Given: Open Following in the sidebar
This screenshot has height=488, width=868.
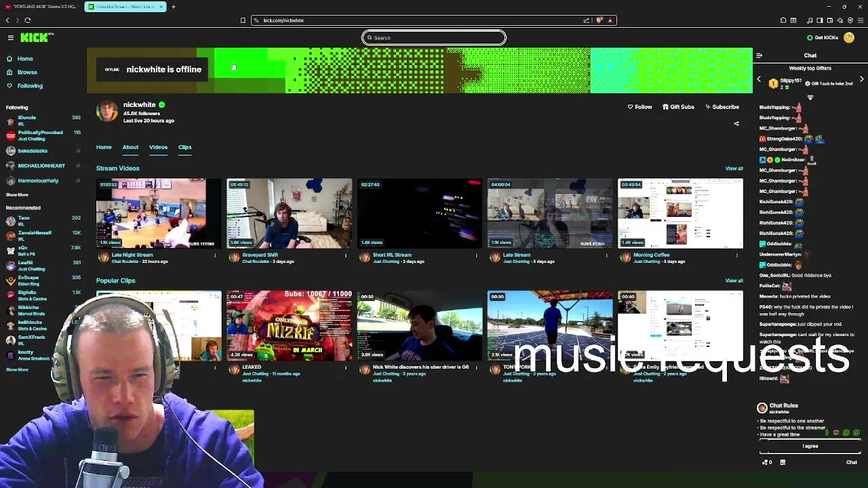Looking at the screenshot, I should pyautogui.click(x=30, y=86).
